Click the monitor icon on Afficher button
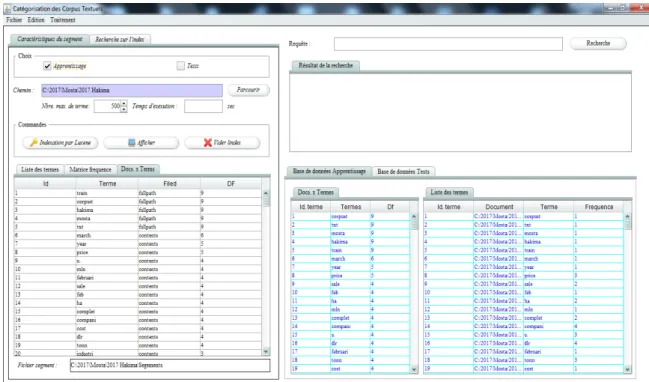 (131, 142)
